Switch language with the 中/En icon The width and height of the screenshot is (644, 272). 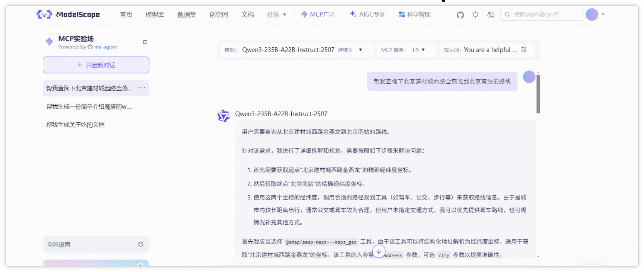click(491, 15)
